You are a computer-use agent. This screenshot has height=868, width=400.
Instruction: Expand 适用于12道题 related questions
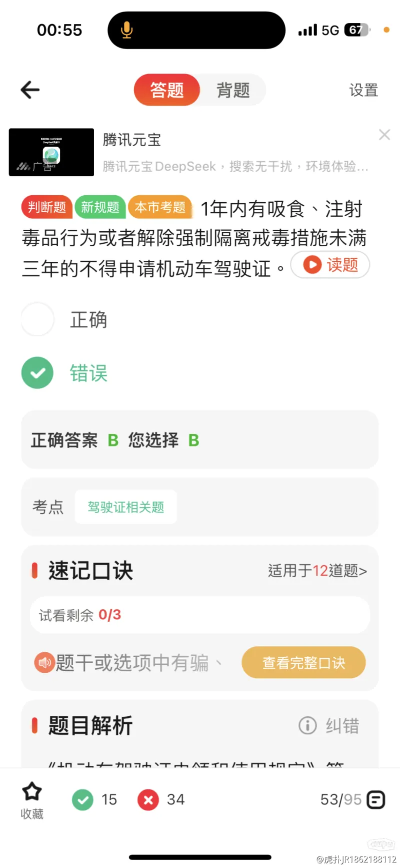click(x=317, y=571)
